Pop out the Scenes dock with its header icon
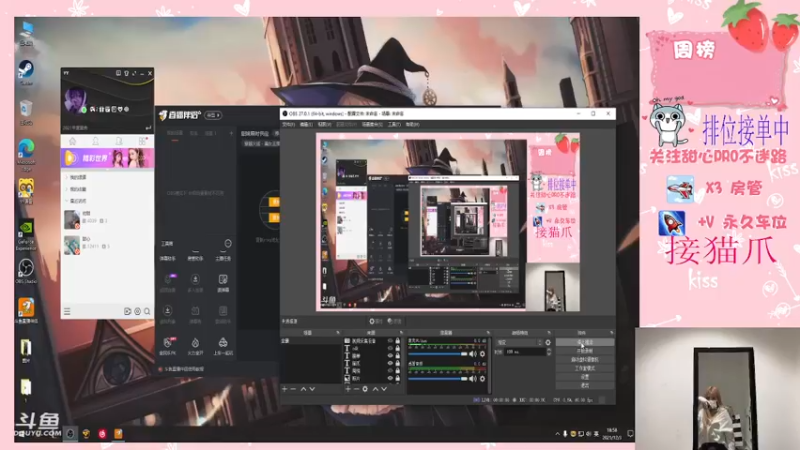 tap(338, 333)
